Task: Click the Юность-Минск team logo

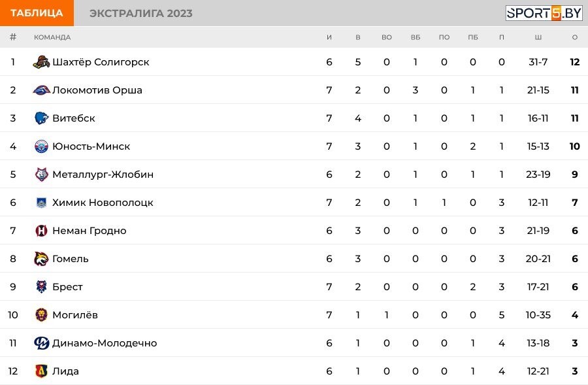Action: (x=41, y=146)
